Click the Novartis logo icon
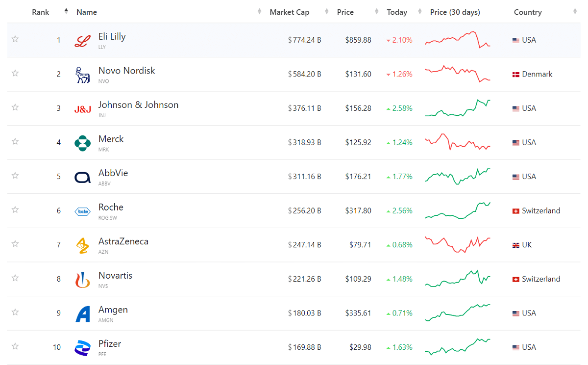This screenshot has width=588, height=365. point(82,280)
